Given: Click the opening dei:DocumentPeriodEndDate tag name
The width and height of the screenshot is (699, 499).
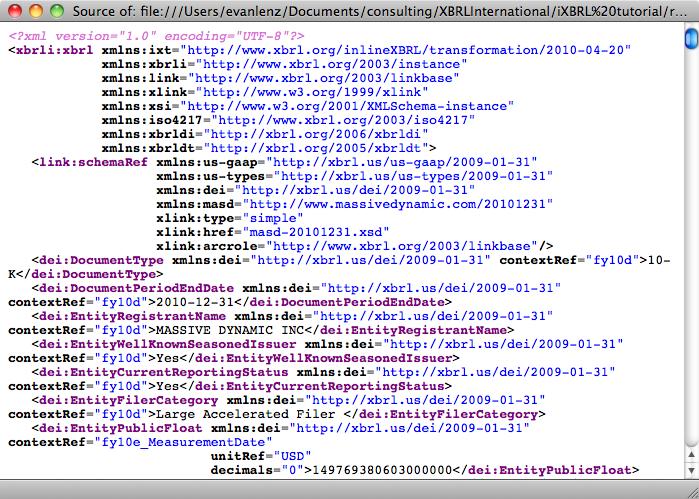Looking at the screenshot, I should pyautogui.click(x=136, y=288).
